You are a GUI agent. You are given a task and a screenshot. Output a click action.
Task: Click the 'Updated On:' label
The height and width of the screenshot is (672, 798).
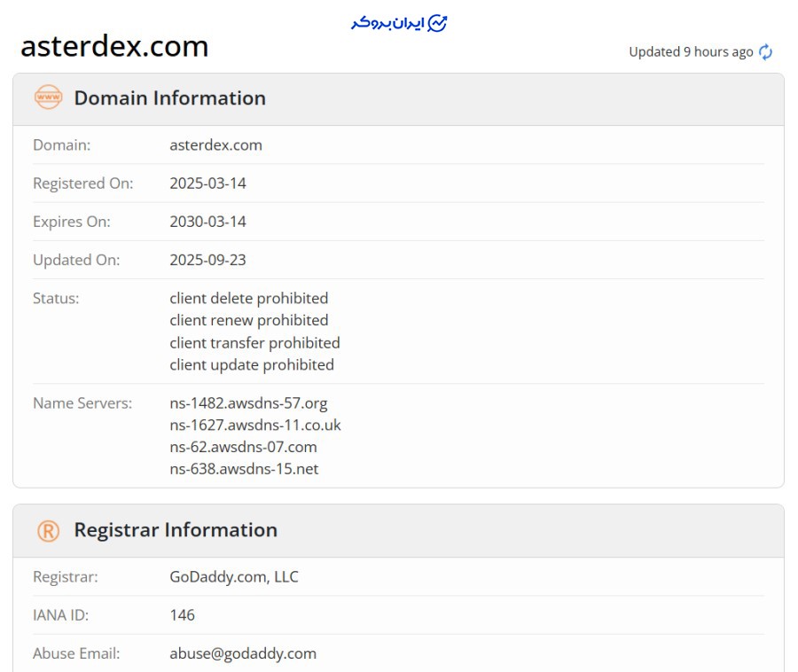76,260
